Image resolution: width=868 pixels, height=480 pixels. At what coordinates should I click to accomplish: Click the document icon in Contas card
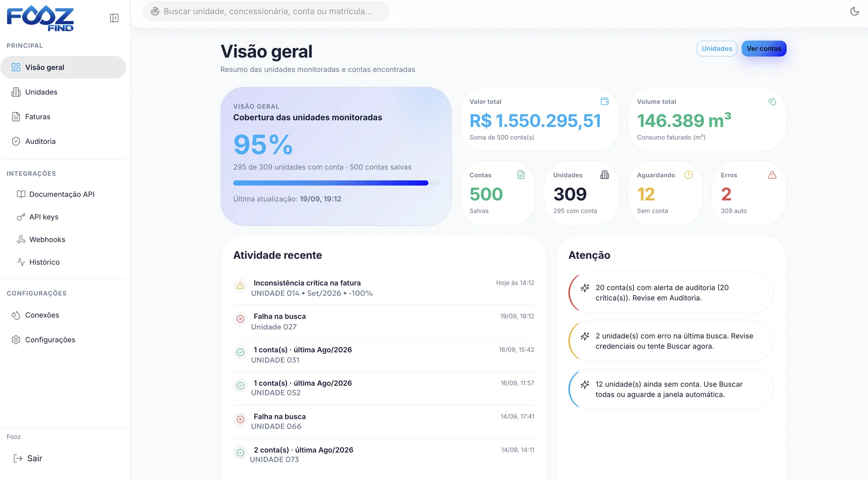coord(521,175)
